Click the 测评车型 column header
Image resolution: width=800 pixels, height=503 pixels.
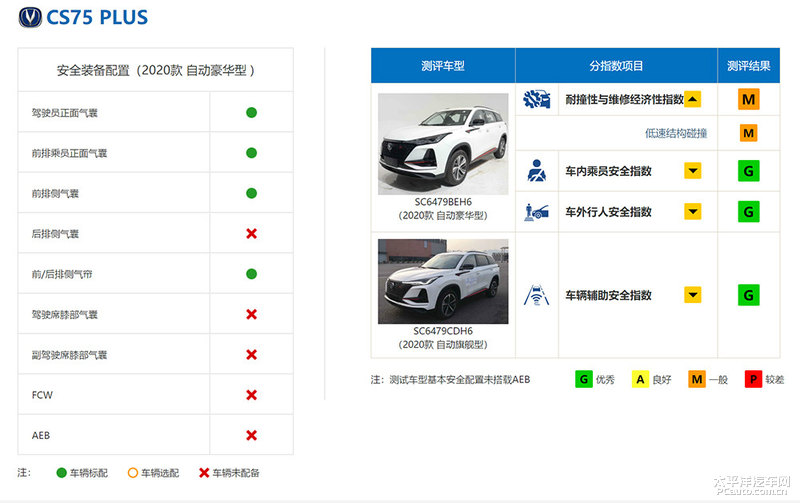point(443,65)
